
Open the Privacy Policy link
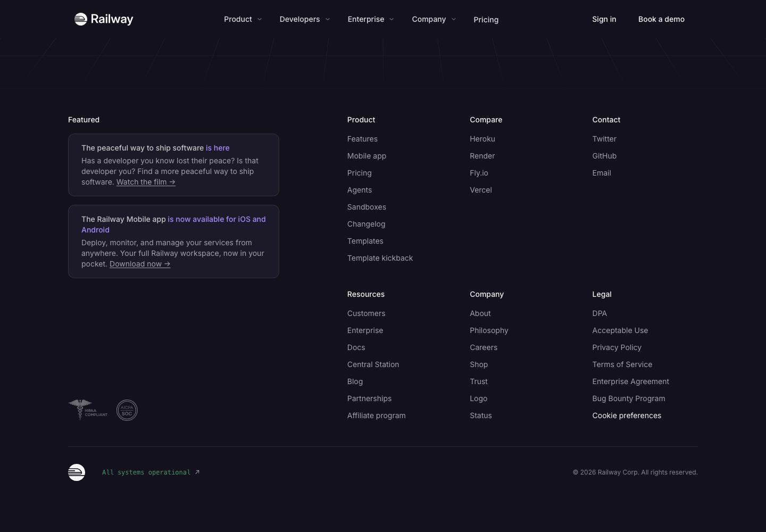[x=617, y=347]
